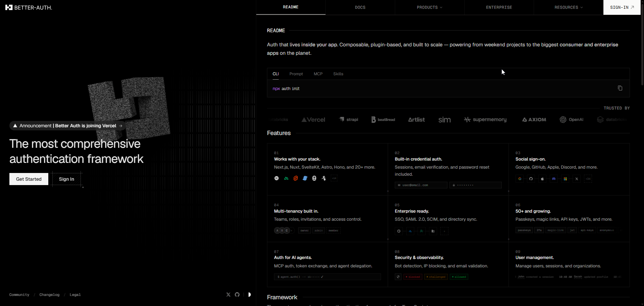The image size is (644, 306).
Task: Click the gear-shaped icon under Enterprise ready
Action: coord(399,231)
